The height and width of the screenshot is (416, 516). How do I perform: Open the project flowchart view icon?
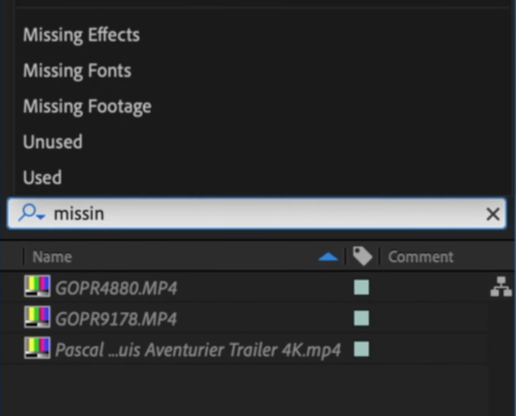[501, 286]
